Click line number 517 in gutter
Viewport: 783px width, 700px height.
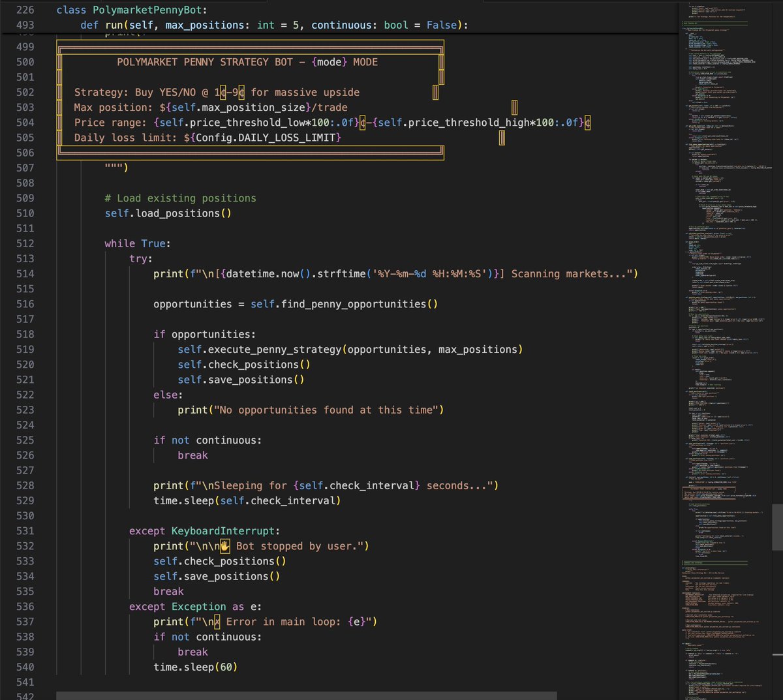pos(25,319)
